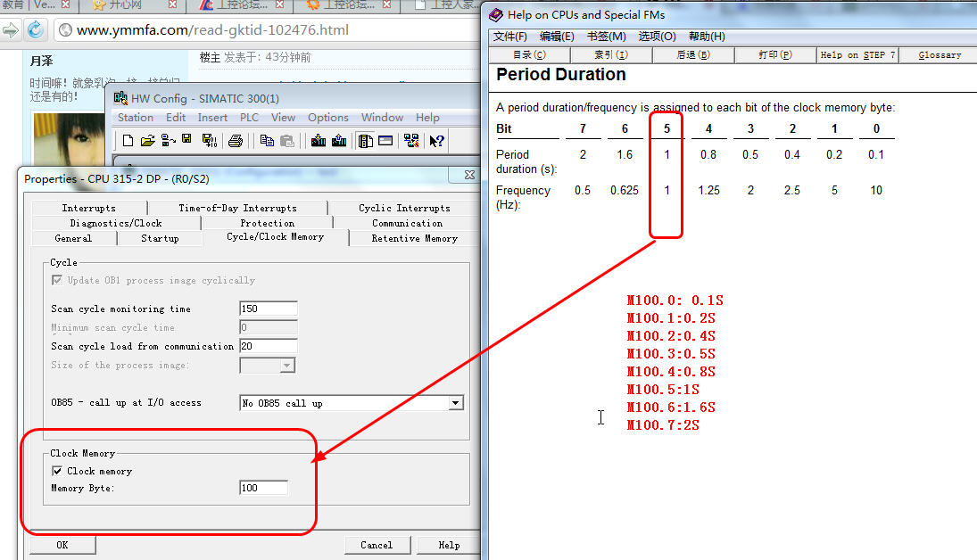The image size is (977, 560).
Task: Click the Memory Byte input field
Action: pyautogui.click(x=263, y=488)
